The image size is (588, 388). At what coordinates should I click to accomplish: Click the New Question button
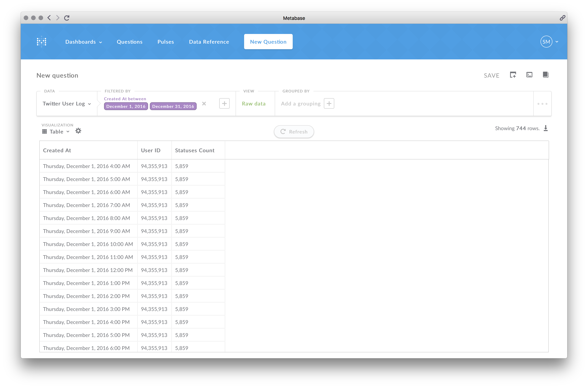268,42
